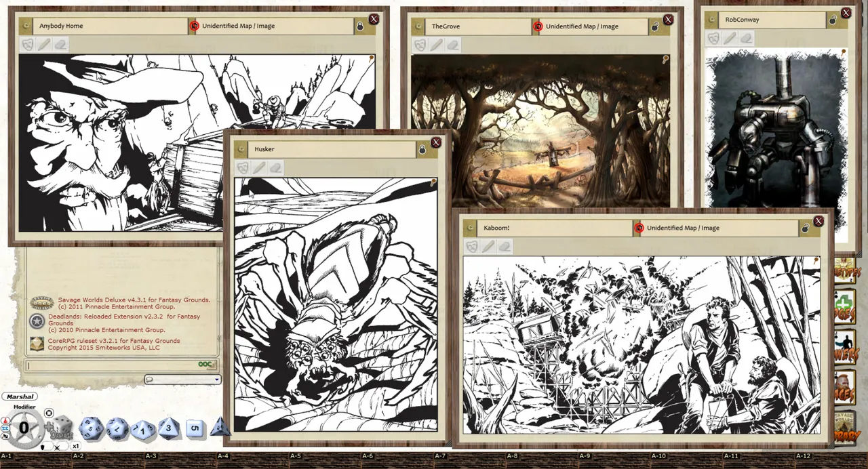Click the target reticle icon above Damage die
This screenshot has height=469, width=868.
click(x=49, y=413)
